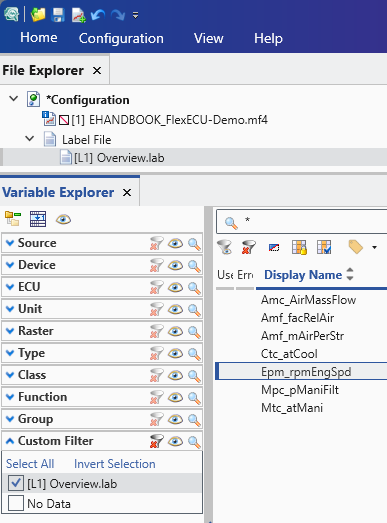387x523 pixels.
Task: Click the tag label icon above variable list
Action: pyautogui.click(x=356, y=247)
